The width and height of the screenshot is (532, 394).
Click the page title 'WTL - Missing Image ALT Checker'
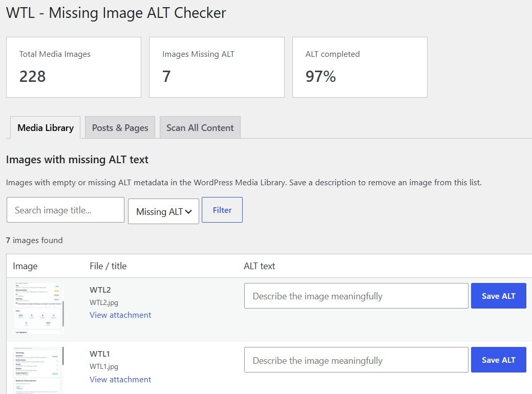pos(116,13)
